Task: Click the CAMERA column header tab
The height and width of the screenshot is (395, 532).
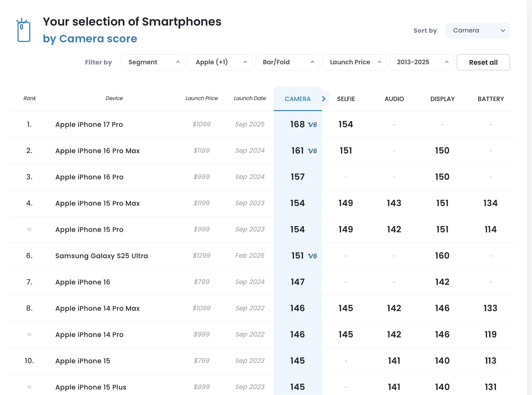Action: (298, 99)
